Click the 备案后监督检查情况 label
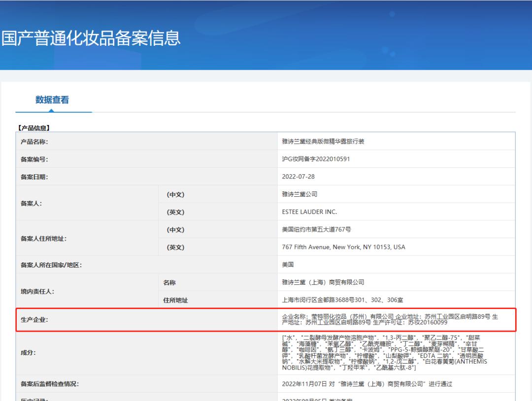This screenshot has width=532, height=401. 50,384
